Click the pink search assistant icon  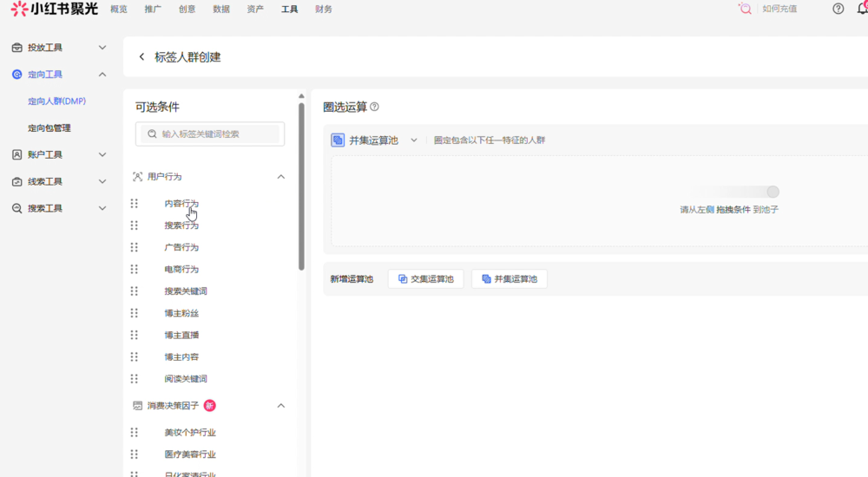[745, 9]
